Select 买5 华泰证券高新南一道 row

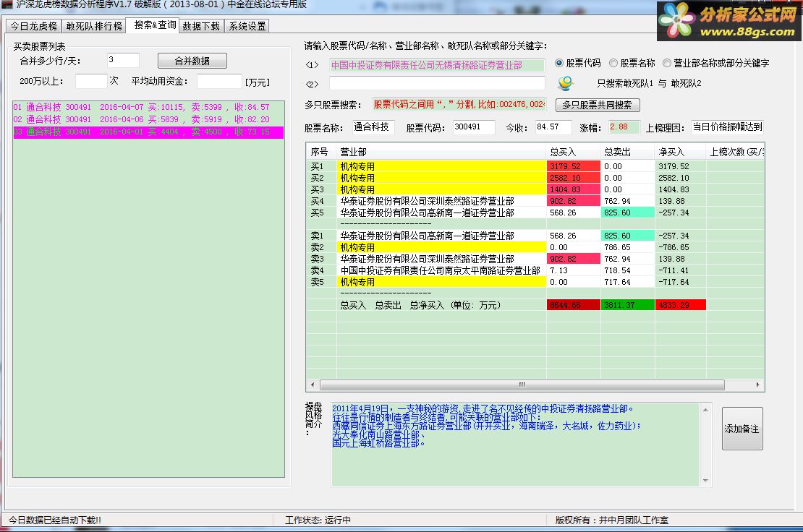(x=535, y=213)
